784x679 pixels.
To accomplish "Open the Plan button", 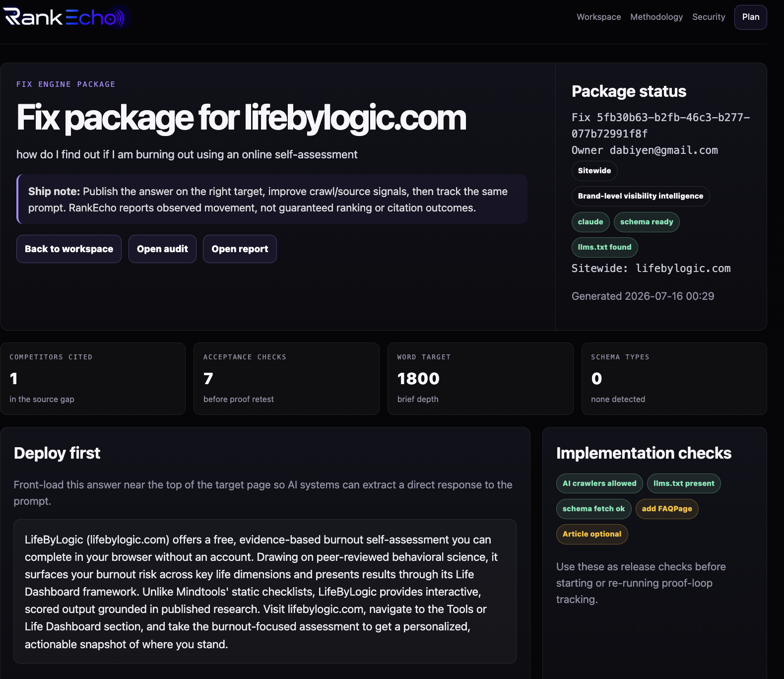I will (x=751, y=17).
